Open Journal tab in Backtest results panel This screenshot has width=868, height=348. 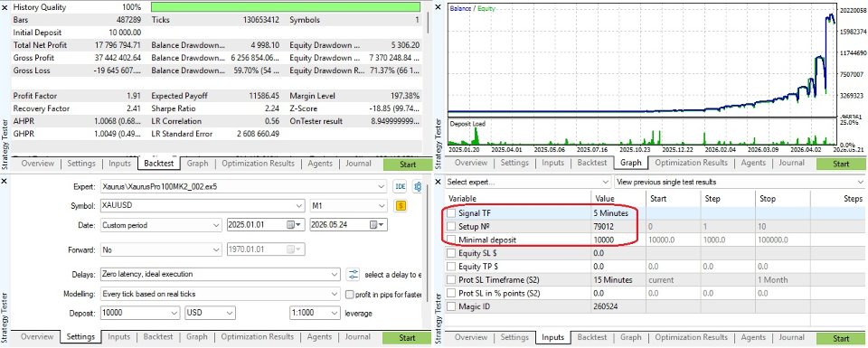358,164
